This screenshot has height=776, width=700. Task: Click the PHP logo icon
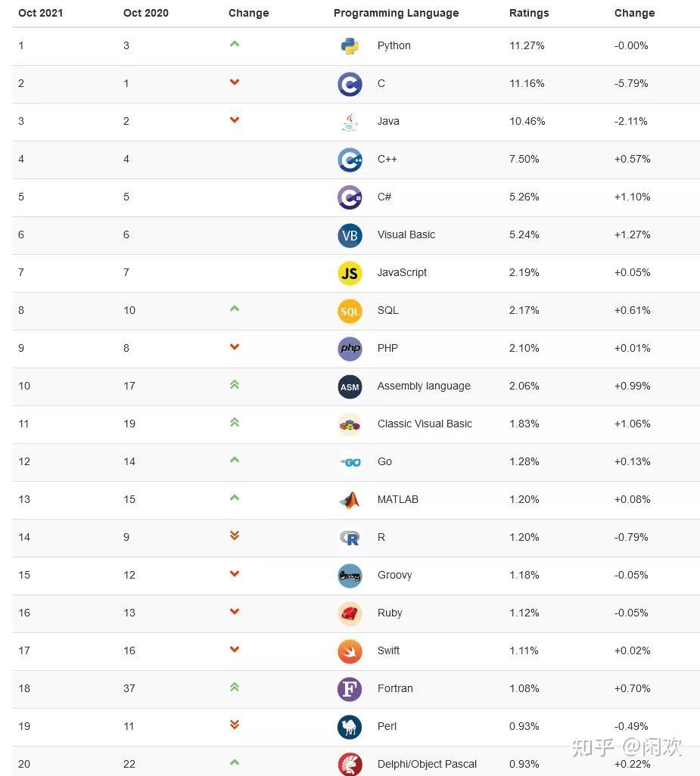(350, 349)
